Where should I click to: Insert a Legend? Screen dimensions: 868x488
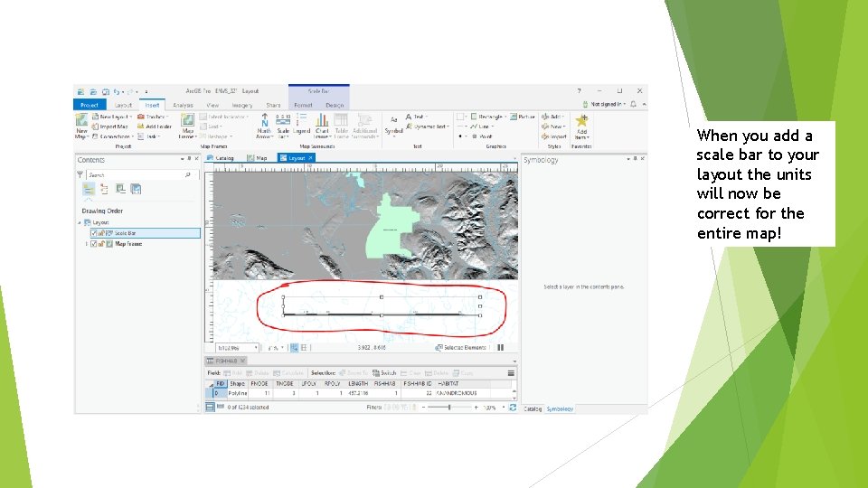(x=302, y=125)
